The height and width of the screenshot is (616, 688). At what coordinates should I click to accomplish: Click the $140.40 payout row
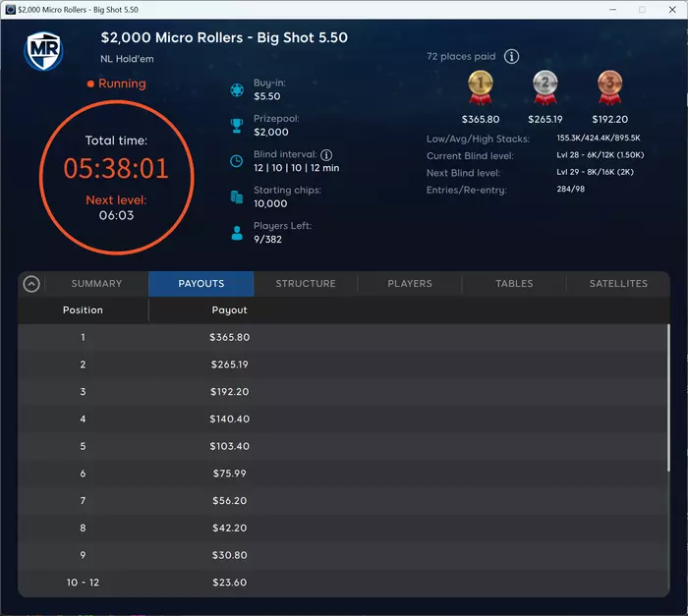click(342, 419)
